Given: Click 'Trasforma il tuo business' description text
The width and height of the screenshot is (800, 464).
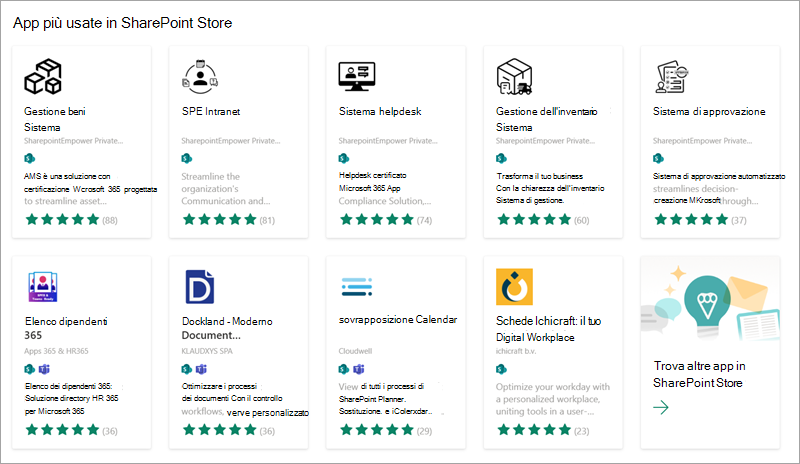Looking at the screenshot, I should pyautogui.click(x=539, y=176).
